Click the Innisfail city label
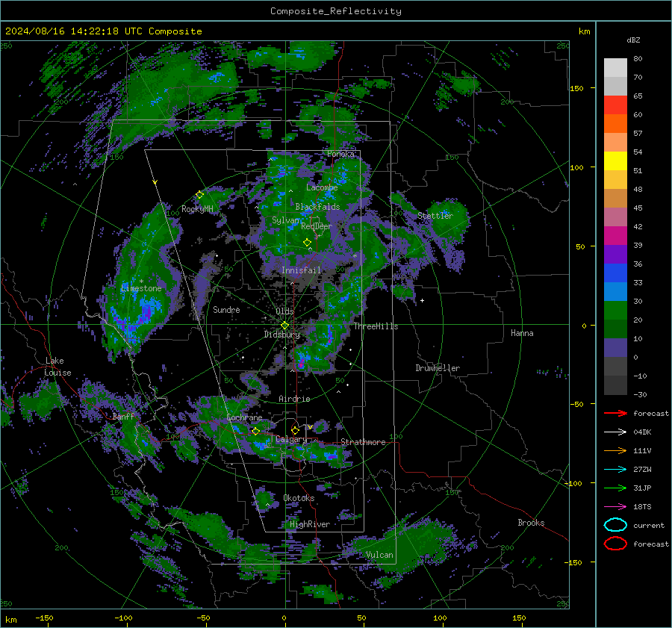The height and width of the screenshot is (628, 672). pyautogui.click(x=301, y=270)
